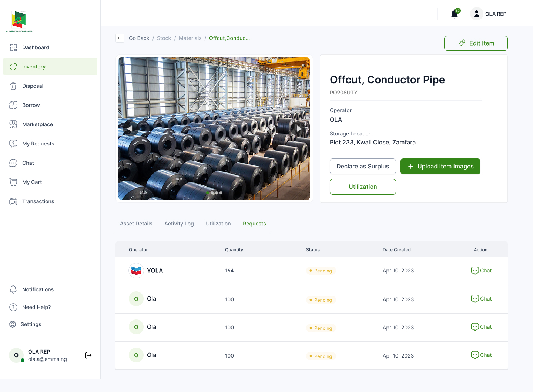Switch to the Asset Details tab
The height and width of the screenshot is (392, 533).
click(136, 224)
